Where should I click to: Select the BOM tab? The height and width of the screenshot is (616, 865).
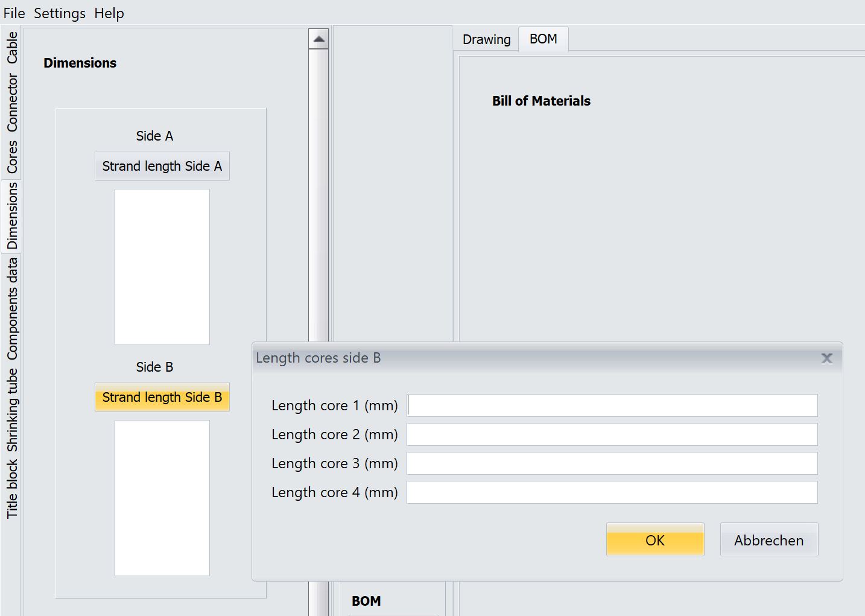(x=543, y=39)
